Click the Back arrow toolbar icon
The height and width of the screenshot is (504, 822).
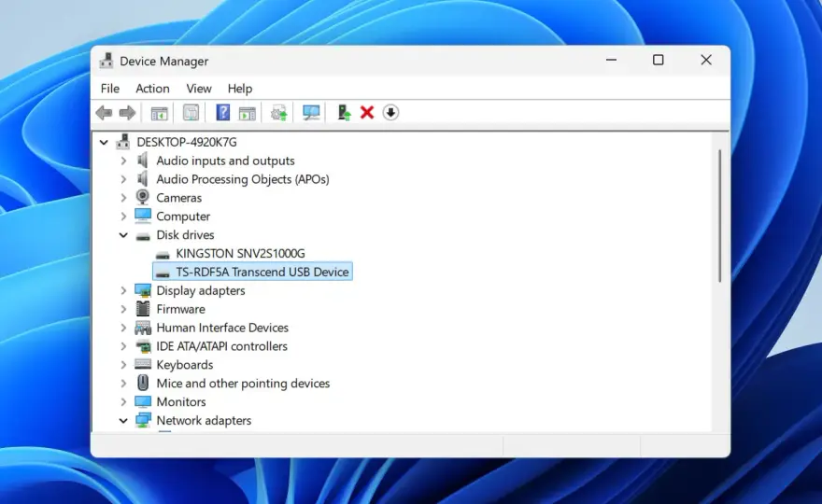(105, 113)
